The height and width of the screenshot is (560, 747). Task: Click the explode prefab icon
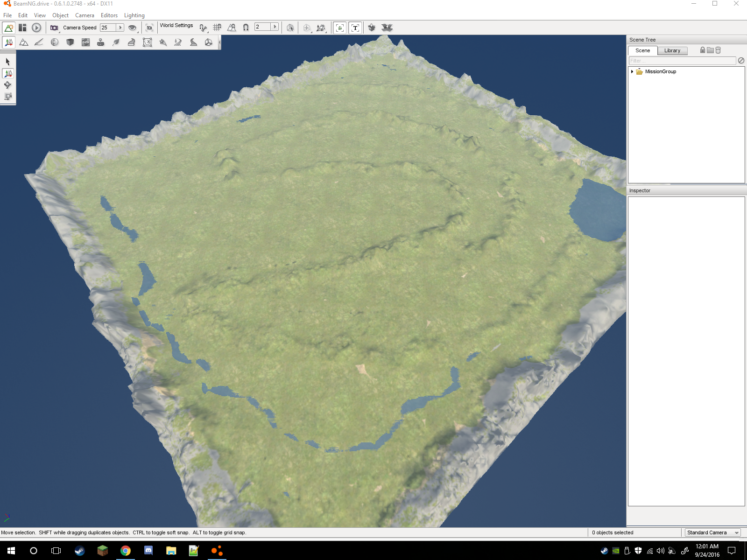[x=387, y=28]
